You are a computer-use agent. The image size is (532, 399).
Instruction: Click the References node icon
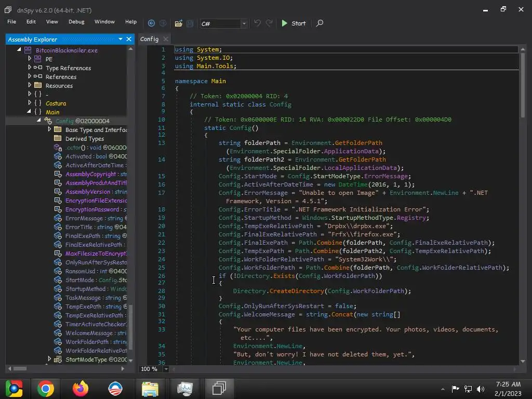click(x=38, y=76)
